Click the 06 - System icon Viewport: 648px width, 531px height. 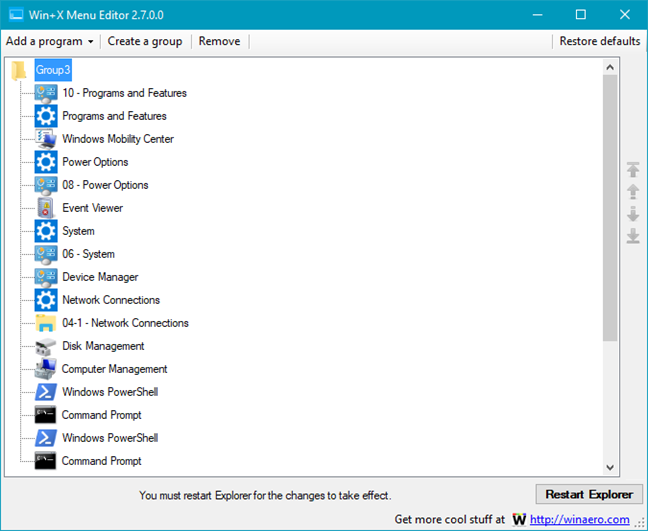click(46, 254)
